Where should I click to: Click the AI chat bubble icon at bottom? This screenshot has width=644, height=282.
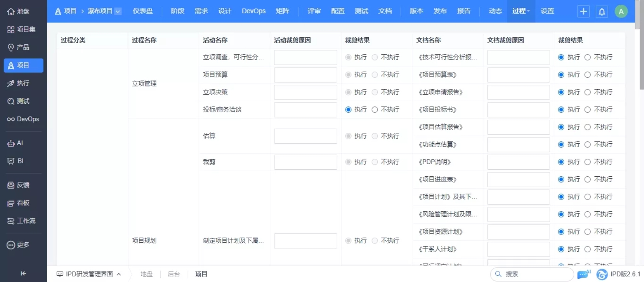pyautogui.click(x=583, y=274)
